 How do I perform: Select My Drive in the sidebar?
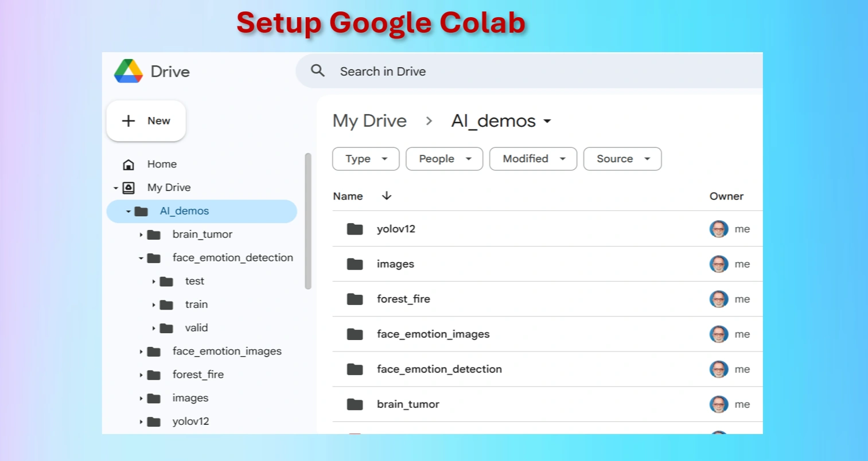(x=169, y=187)
